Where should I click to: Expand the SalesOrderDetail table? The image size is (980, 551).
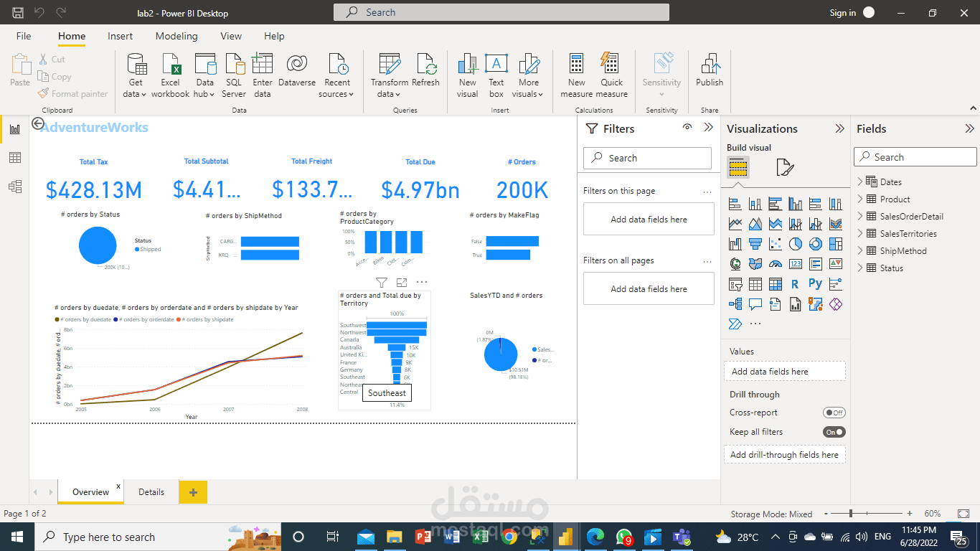[861, 216]
